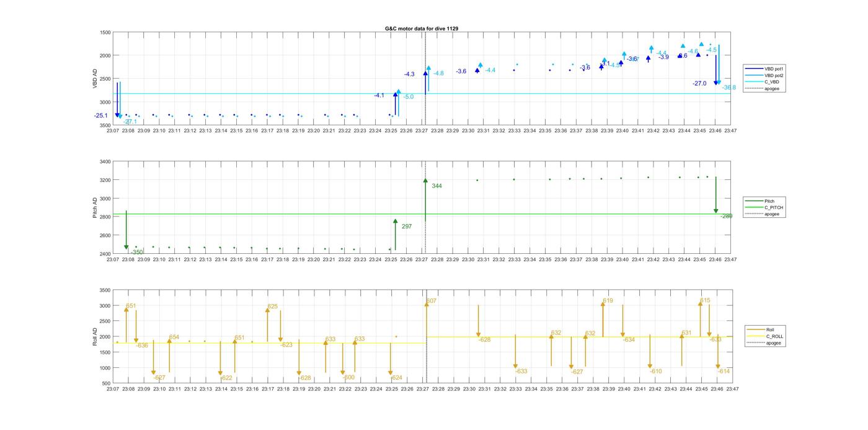Click the green arrow labeled 344

click(425, 200)
